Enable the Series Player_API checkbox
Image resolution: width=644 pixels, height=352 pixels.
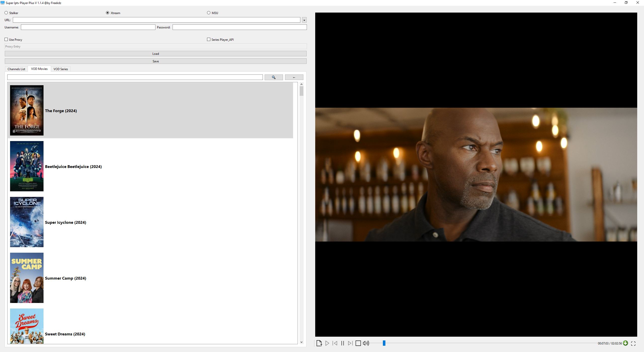(x=209, y=39)
